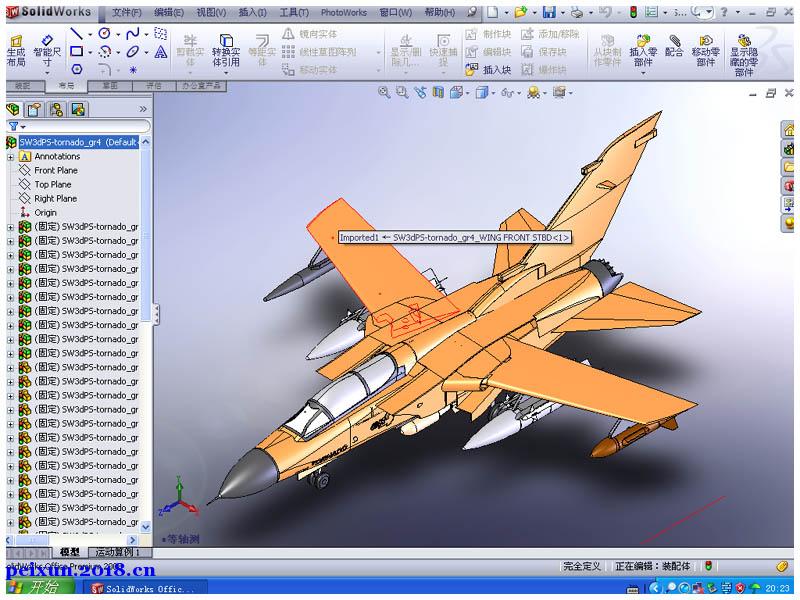Click Previous View in view toolbar
The width and height of the screenshot is (800, 600).
tap(420, 92)
